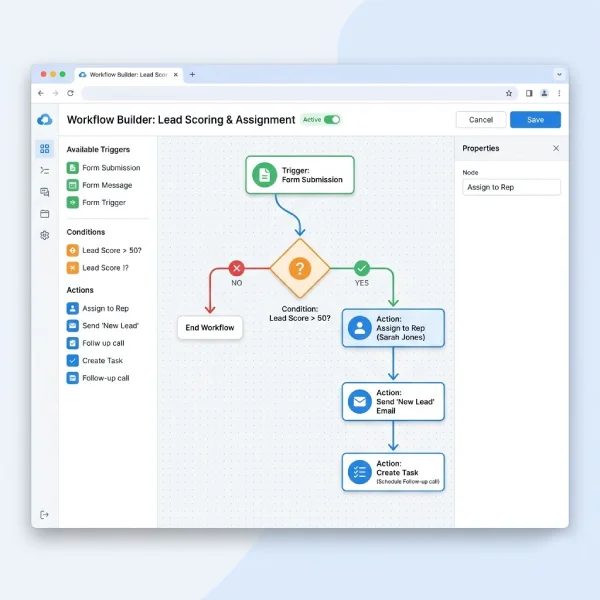Open the chat messages icon in sidebar
The height and width of the screenshot is (600, 600).
pos(45,192)
